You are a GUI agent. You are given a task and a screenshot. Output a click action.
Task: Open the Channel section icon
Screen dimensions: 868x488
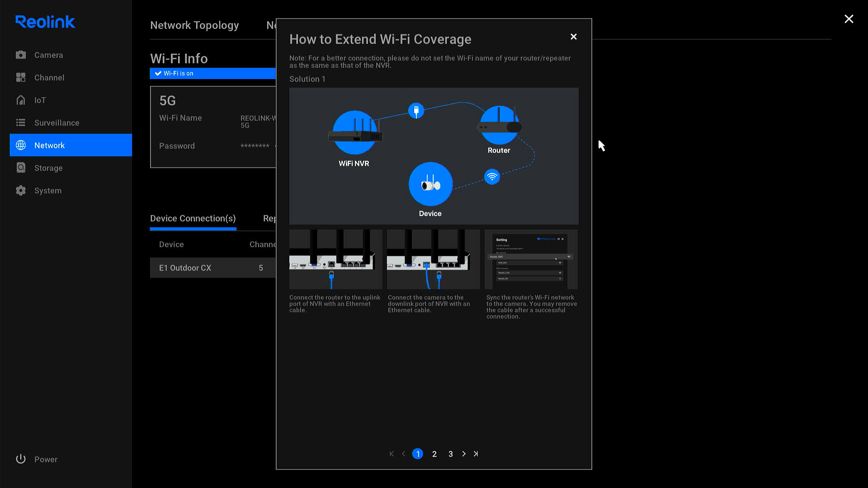tap(21, 78)
